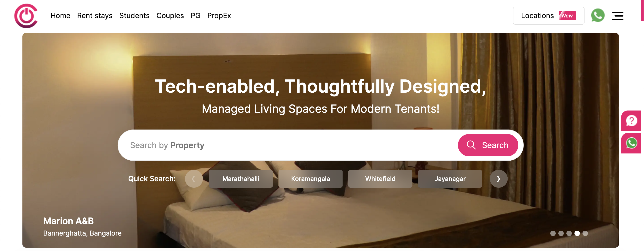The image size is (644, 251).
Task: Select the third carousel slide dot
Action: (x=569, y=233)
